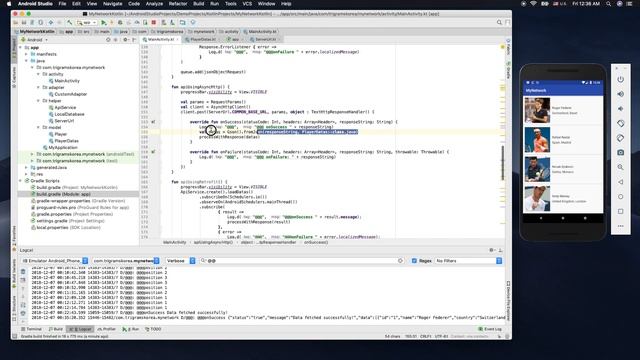Rotate emulator right
This screenshot has width=640, height=360.
pos(620,138)
